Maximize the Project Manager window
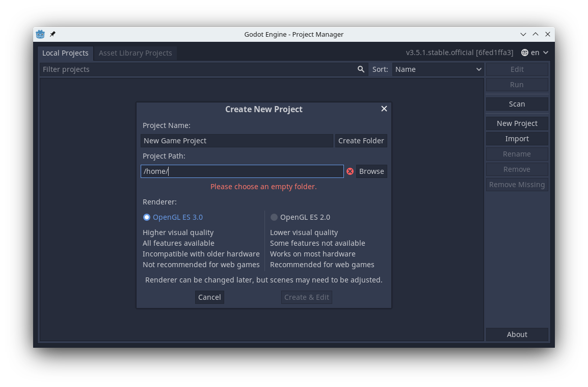Screen dimensions: 588x387 [x=536, y=34]
